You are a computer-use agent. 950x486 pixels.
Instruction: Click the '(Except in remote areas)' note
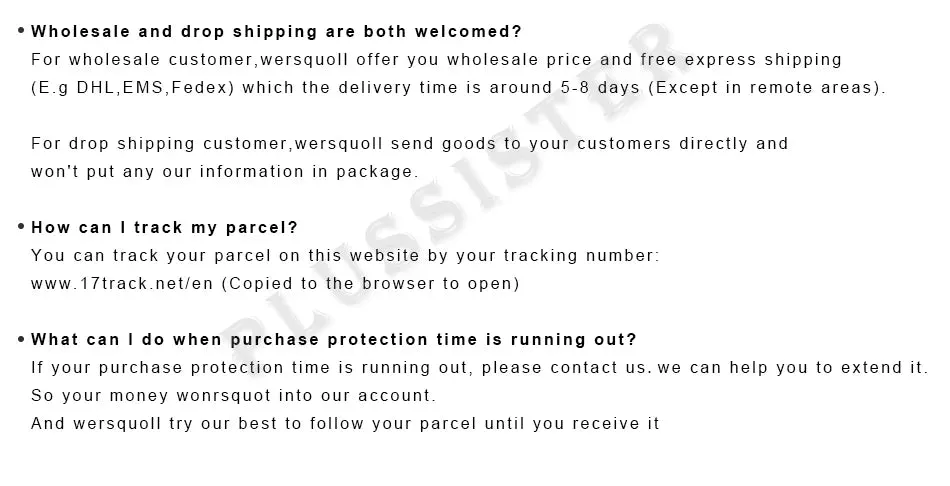click(x=767, y=87)
